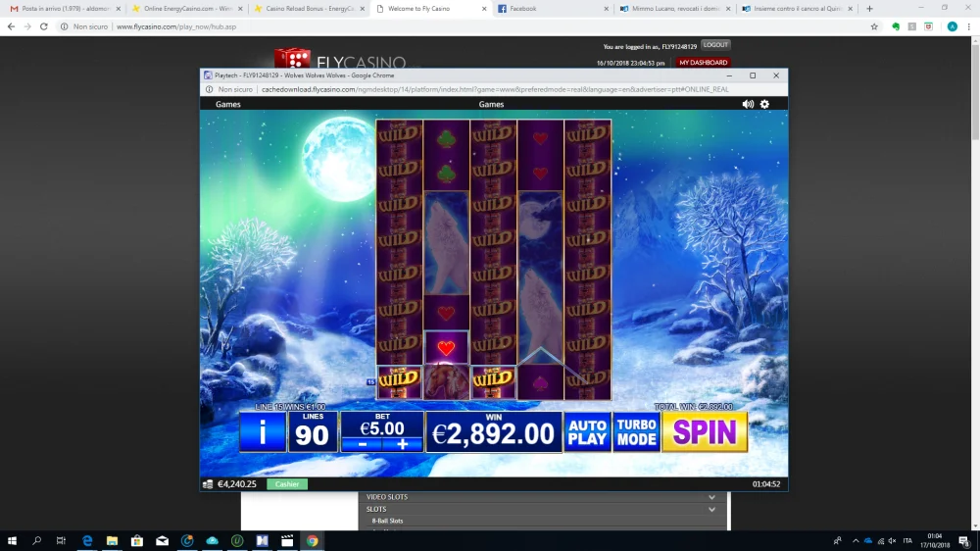Image resolution: width=980 pixels, height=551 pixels.
Task: Switch to the Facebook tab
Action: (x=552, y=9)
